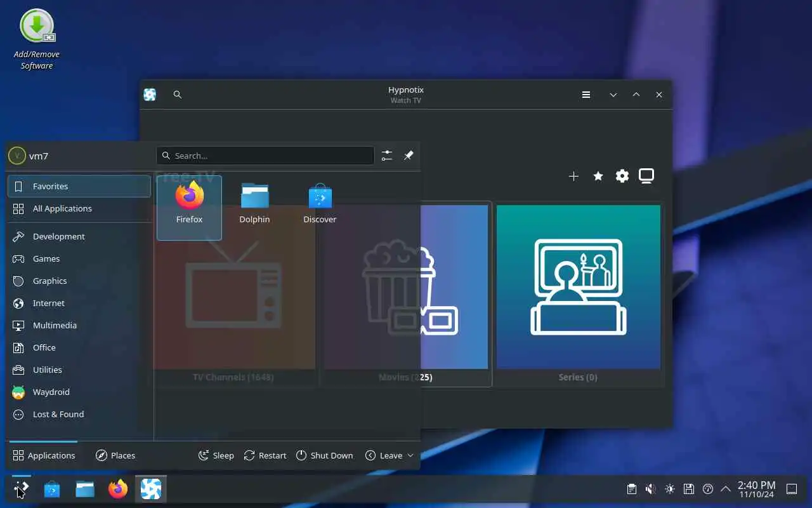Click the muted volume tray icon
The width and height of the screenshot is (812, 508).
650,489
